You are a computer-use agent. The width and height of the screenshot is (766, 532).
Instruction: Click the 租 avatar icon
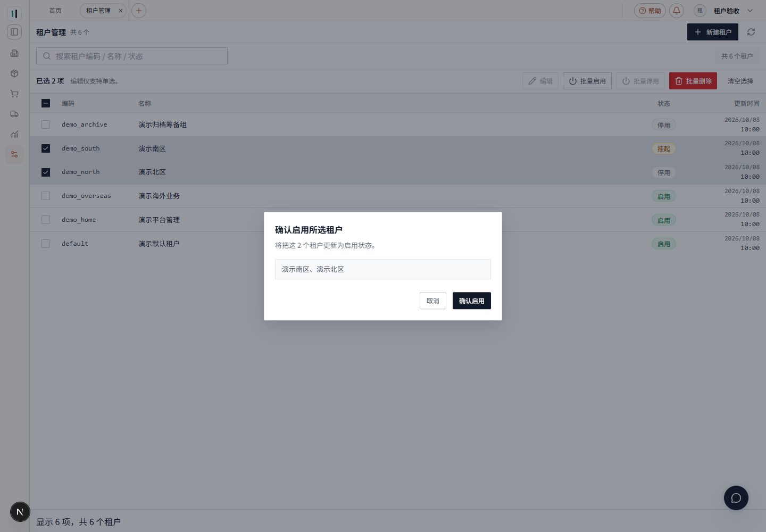(700, 11)
